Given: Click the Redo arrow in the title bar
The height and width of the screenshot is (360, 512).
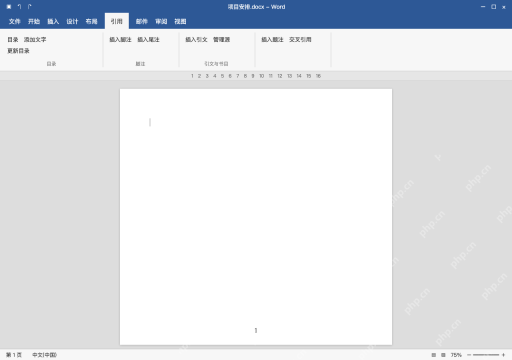Looking at the screenshot, I should point(29,7).
